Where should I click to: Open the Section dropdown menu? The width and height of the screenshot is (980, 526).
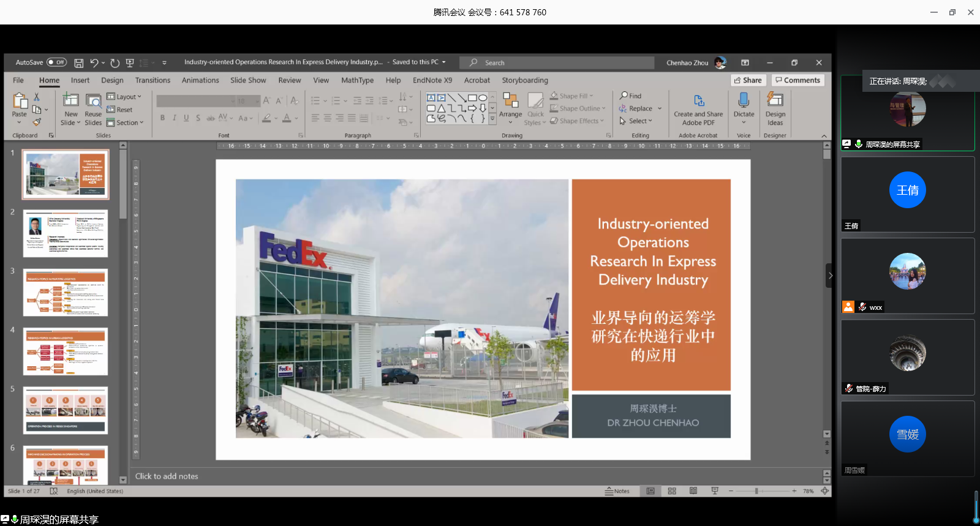[126, 122]
